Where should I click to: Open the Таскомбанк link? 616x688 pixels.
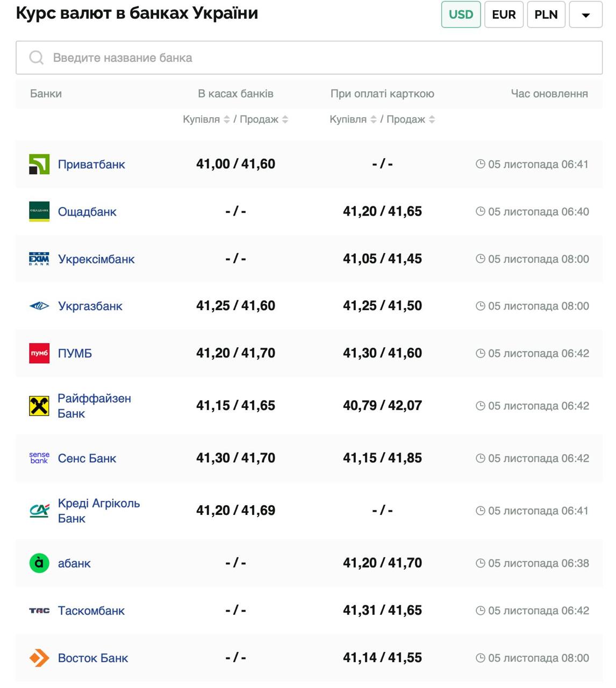pos(91,611)
